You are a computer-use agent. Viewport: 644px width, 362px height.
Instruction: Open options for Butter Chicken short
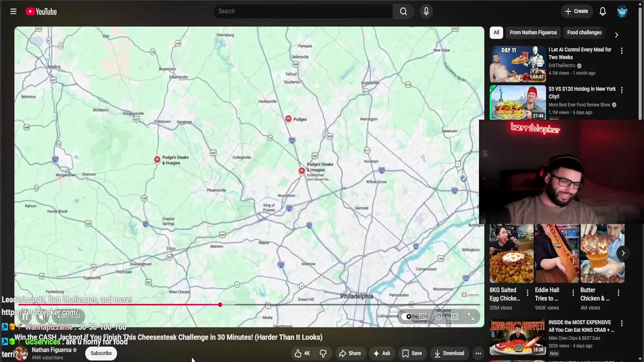618,293
